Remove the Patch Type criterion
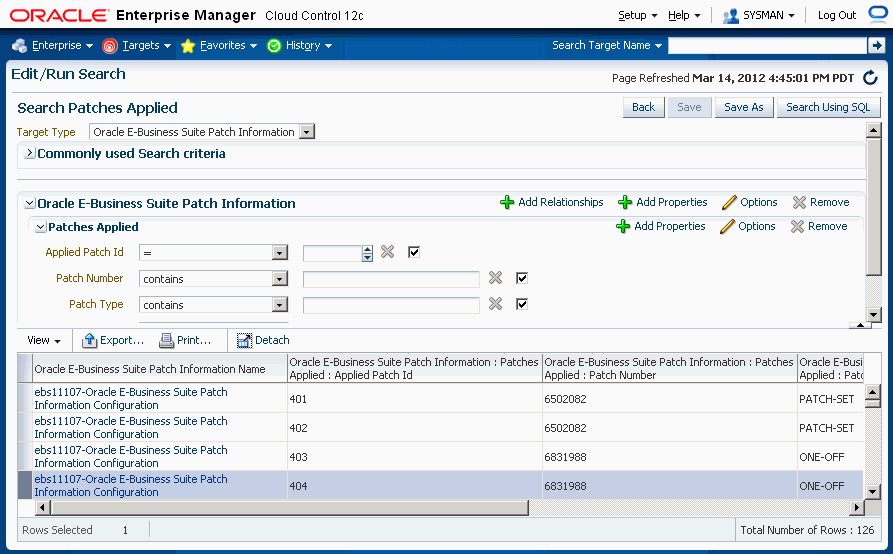 pyautogui.click(x=495, y=304)
